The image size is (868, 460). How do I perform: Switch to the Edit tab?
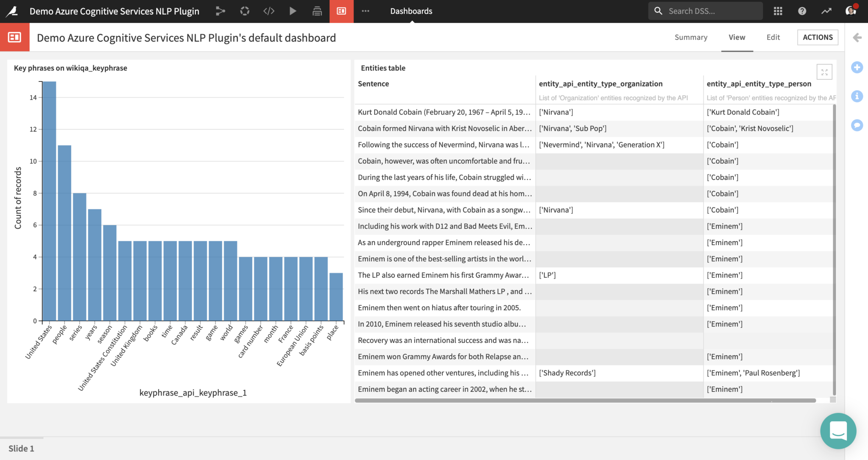click(x=773, y=37)
